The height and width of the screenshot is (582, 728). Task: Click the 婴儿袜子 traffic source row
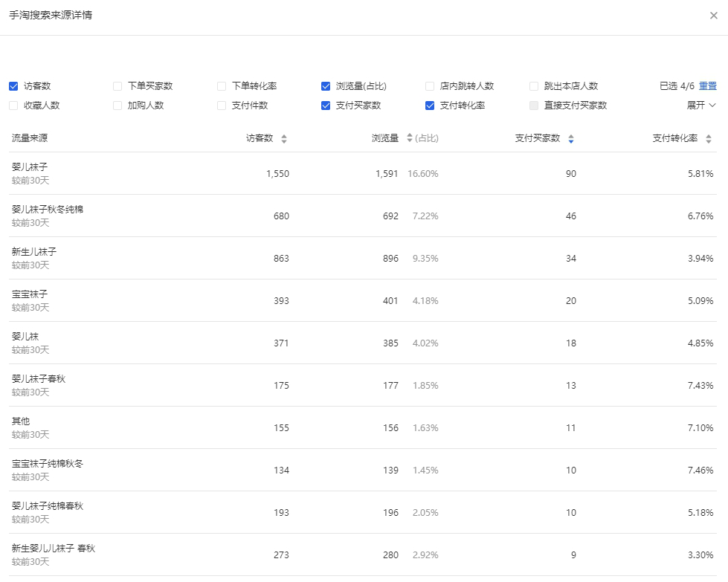30,167
